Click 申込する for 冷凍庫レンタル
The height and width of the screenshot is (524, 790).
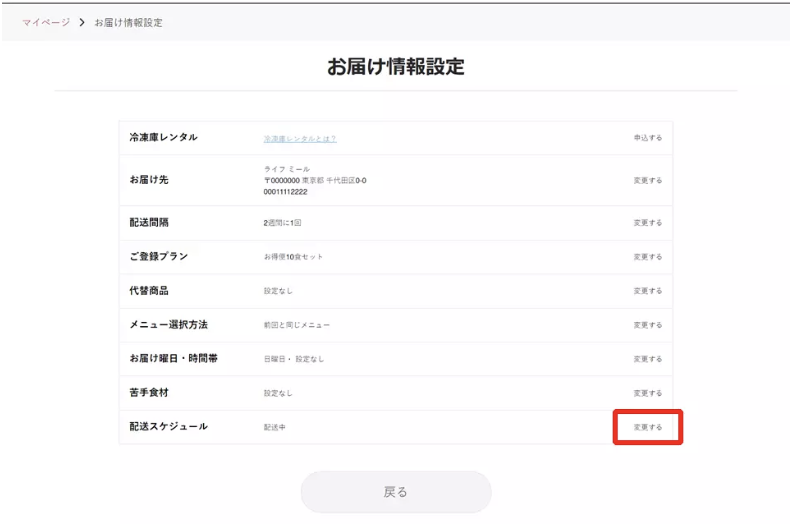pos(647,138)
